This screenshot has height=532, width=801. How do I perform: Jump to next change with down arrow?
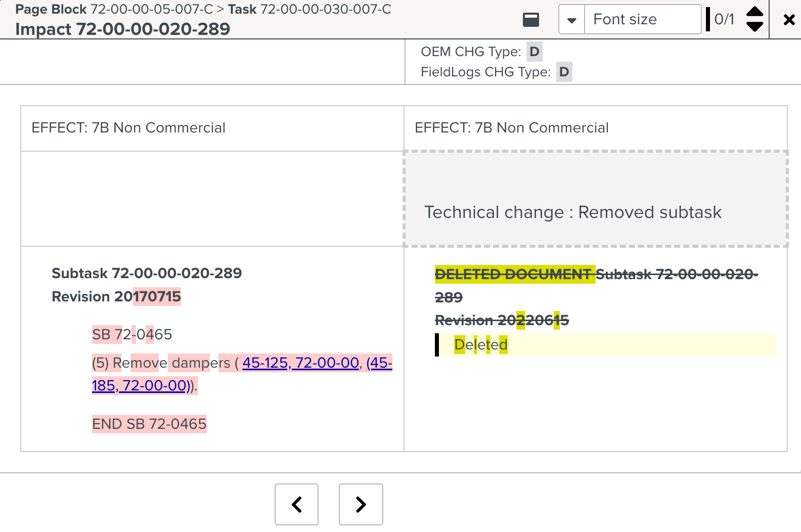[754, 27]
